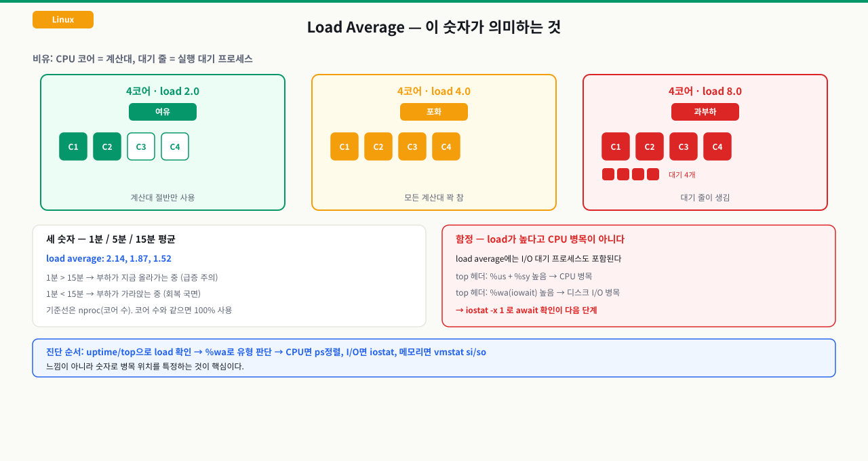Click the orange Linux tag
The height and width of the screenshot is (461, 868).
[63, 20]
